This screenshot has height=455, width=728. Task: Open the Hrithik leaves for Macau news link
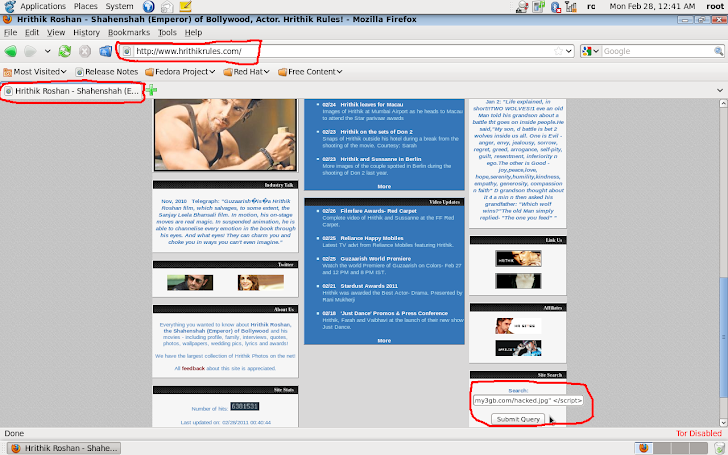[x=372, y=104]
